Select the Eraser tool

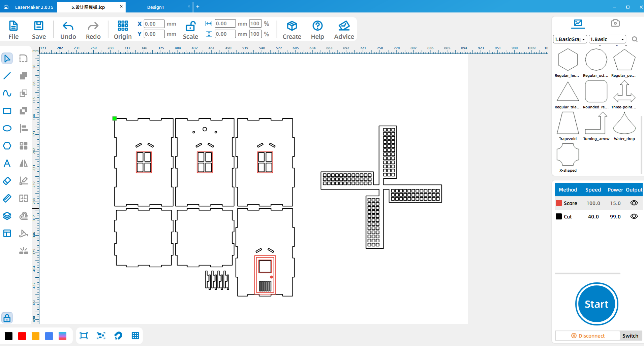(x=7, y=181)
